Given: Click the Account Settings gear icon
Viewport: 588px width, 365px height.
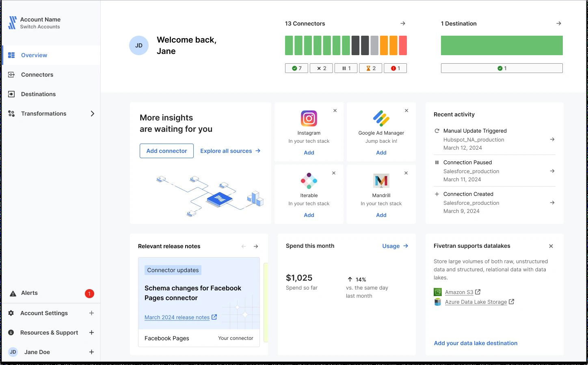Looking at the screenshot, I should click(11, 313).
